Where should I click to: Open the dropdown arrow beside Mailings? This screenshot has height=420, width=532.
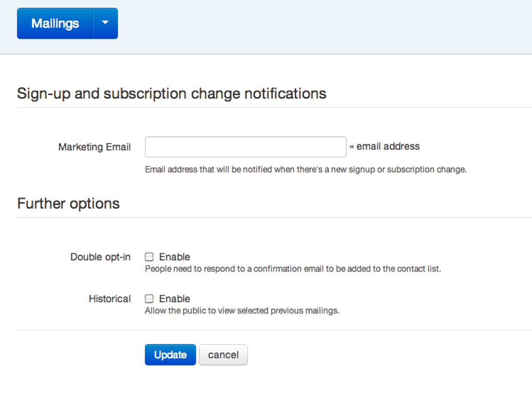tap(105, 23)
